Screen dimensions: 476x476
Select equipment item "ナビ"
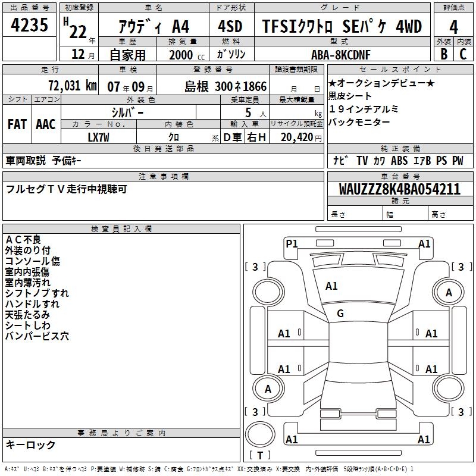pyautogui.click(x=340, y=160)
